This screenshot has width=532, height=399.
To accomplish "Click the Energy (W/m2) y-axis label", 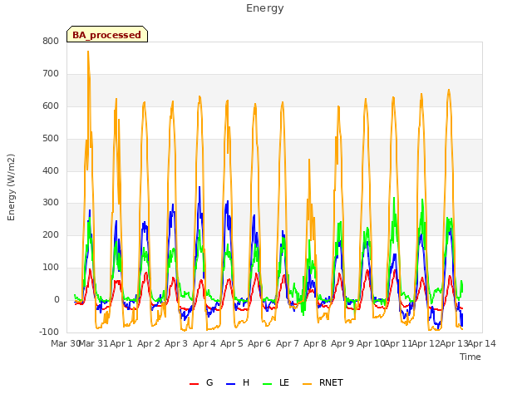I will pyautogui.click(x=11, y=187).
